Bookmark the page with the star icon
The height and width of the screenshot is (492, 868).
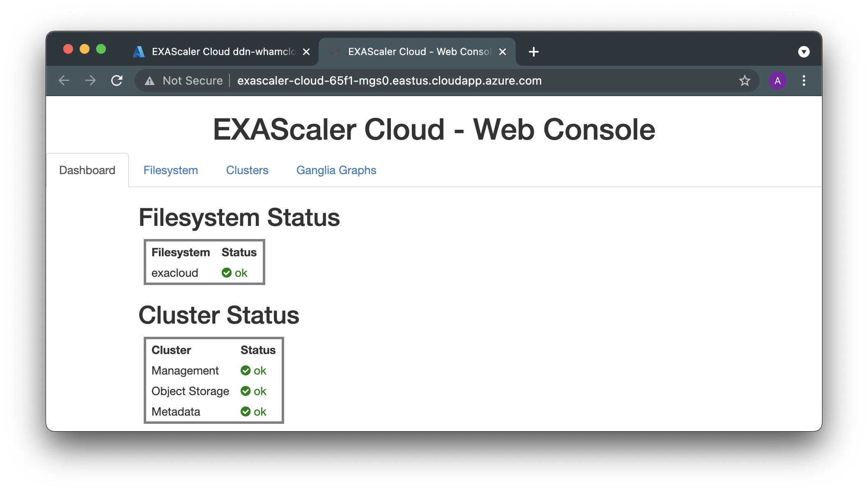click(x=744, y=80)
